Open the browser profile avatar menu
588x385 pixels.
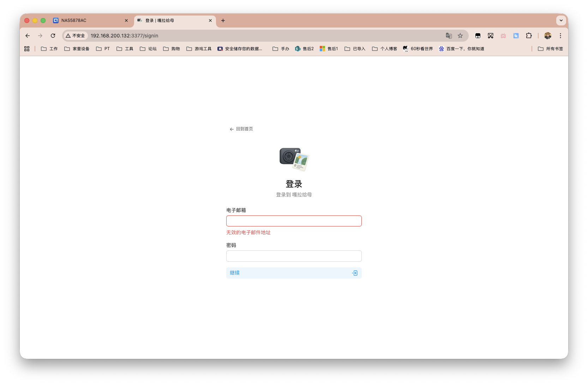click(x=547, y=36)
